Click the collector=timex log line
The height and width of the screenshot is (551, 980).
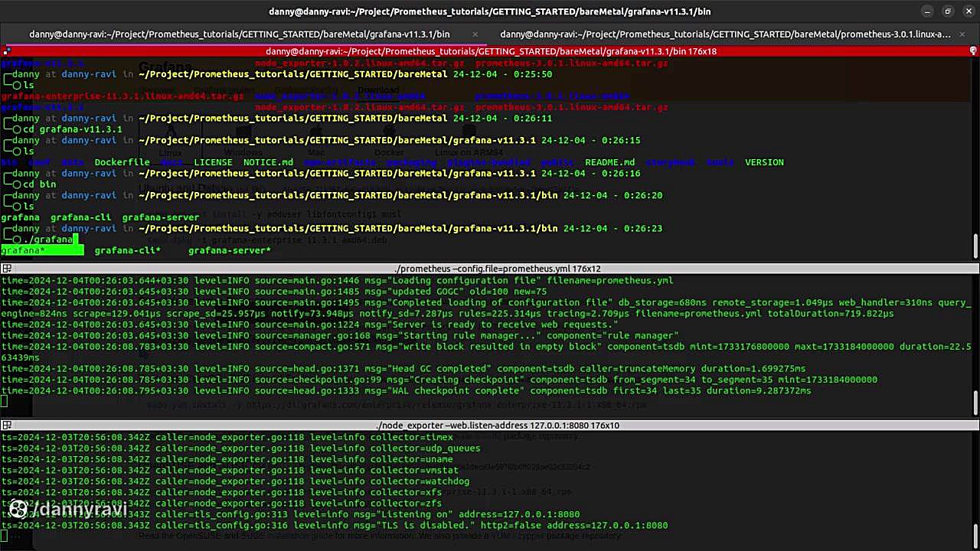point(227,437)
